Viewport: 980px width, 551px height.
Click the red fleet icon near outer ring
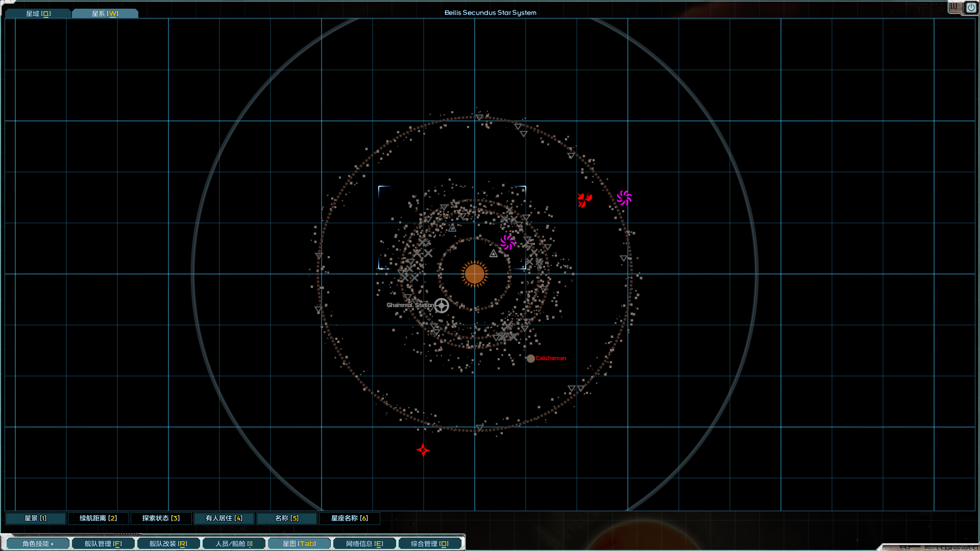tap(584, 199)
